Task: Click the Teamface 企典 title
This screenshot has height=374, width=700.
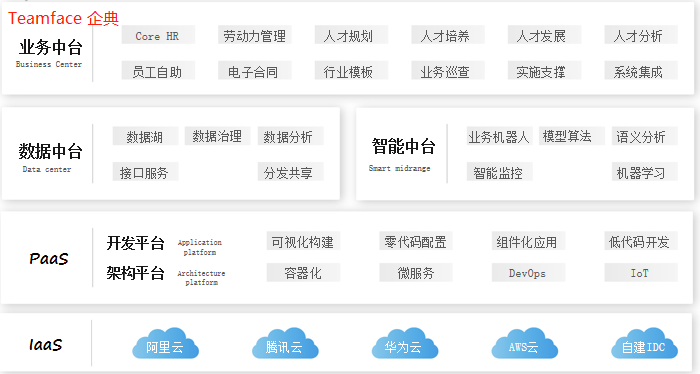Action: (63, 18)
